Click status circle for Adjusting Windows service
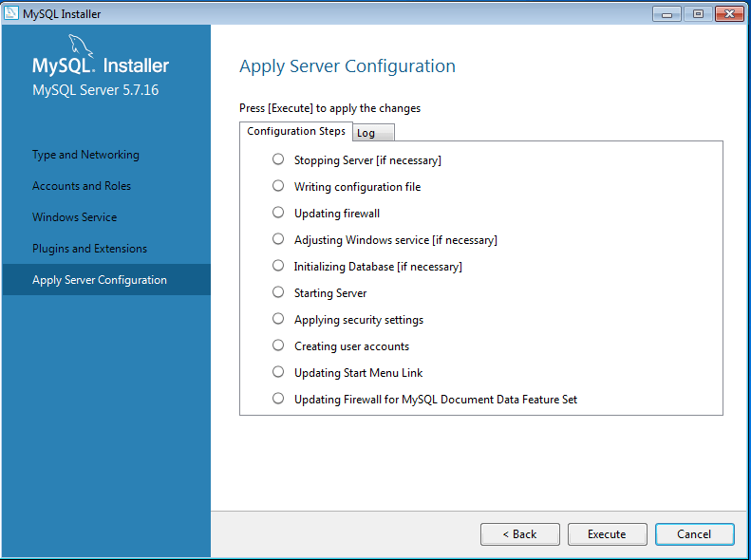 278,238
